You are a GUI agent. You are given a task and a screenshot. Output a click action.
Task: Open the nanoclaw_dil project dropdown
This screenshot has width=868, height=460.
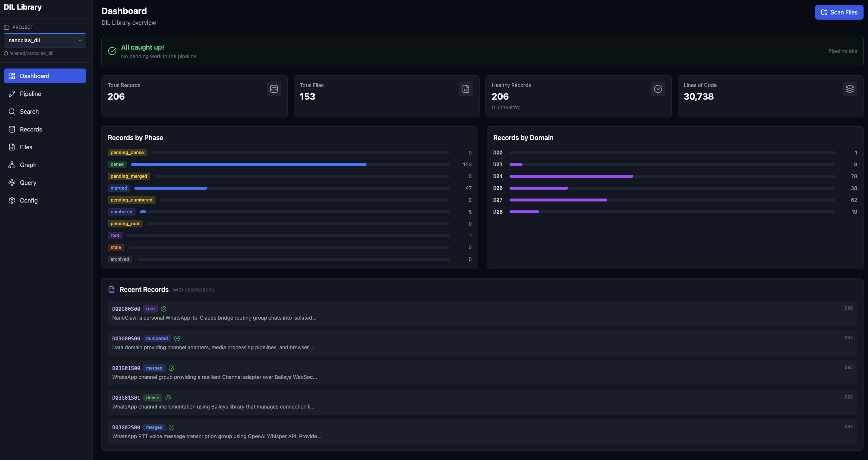[45, 40]
